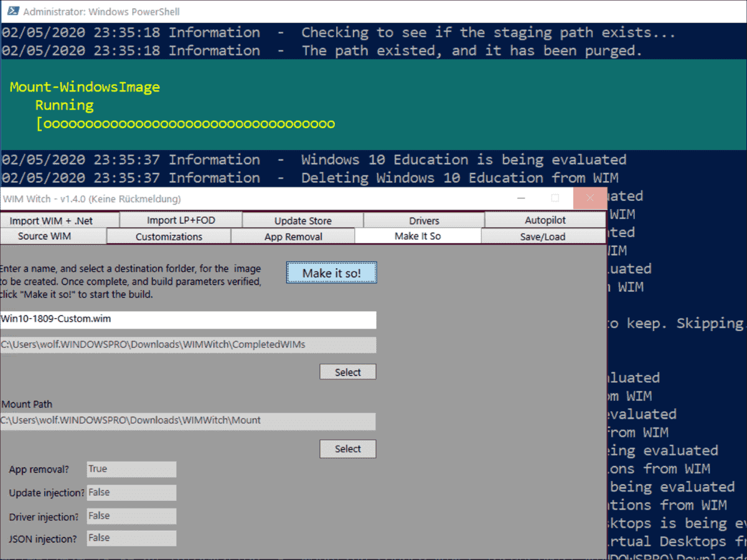Click the JSON injection? False status box
Screen dimensions: 747x560
point(131,538)
